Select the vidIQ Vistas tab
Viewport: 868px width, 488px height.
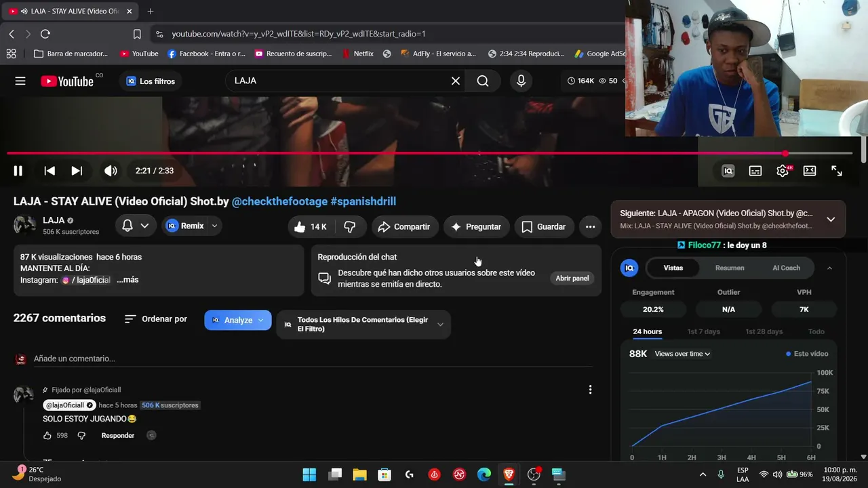coord(673,268)
